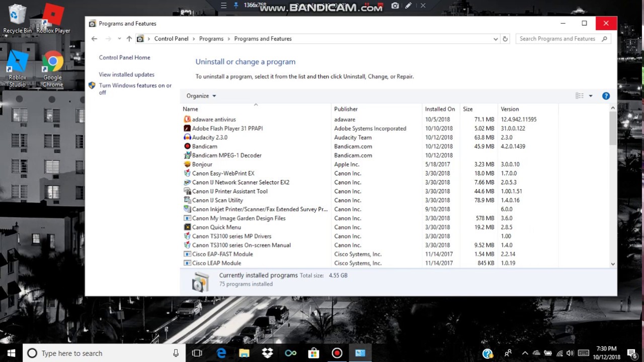This screenshot has height=362, width=644.
Task: Click the Type here to search box
Action: coord(103,353)
